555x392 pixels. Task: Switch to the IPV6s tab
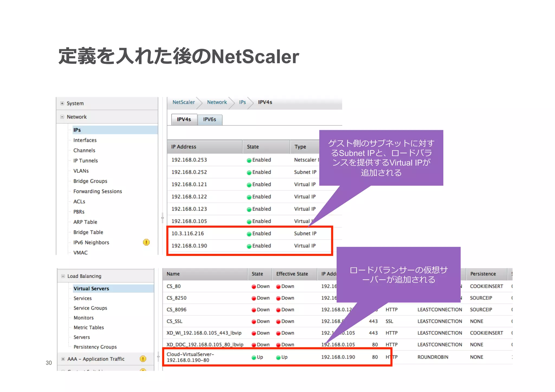point(209,119)
